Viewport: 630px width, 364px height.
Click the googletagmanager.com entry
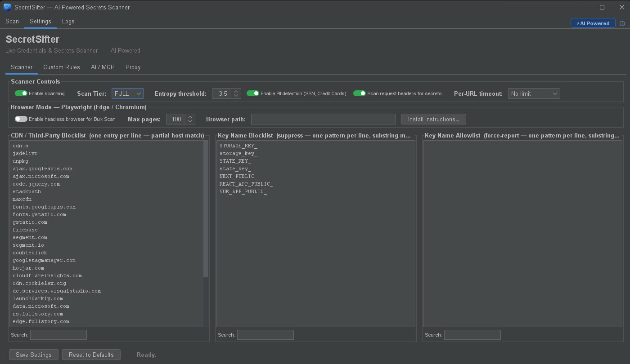coord(44,260)
